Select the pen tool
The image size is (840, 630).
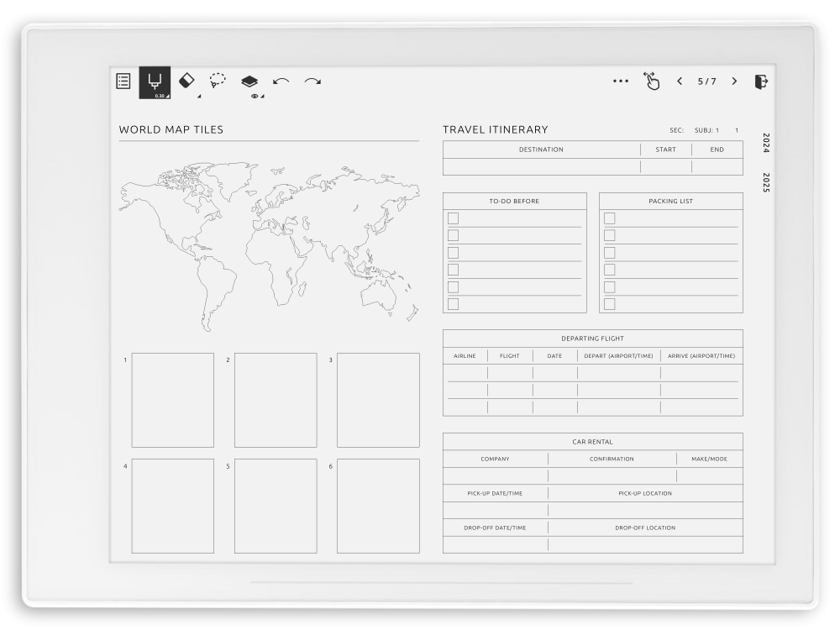[155, 82]
